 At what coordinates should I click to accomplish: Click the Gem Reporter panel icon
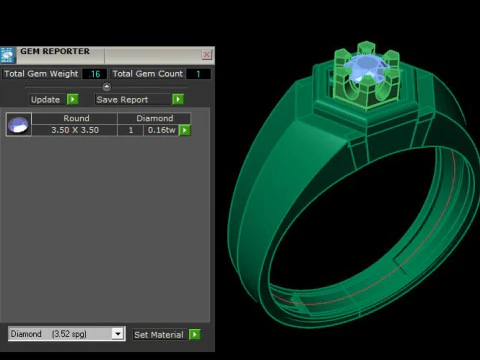click(8, 55)
